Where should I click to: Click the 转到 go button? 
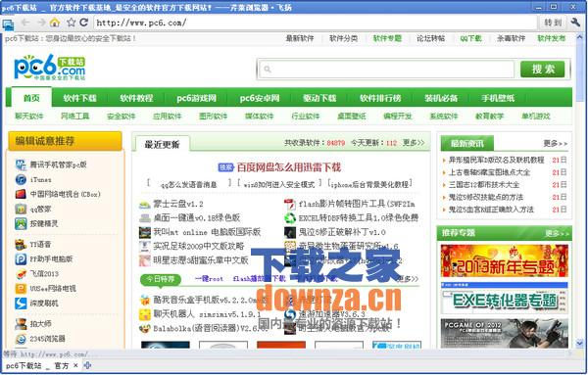point(553,23)
